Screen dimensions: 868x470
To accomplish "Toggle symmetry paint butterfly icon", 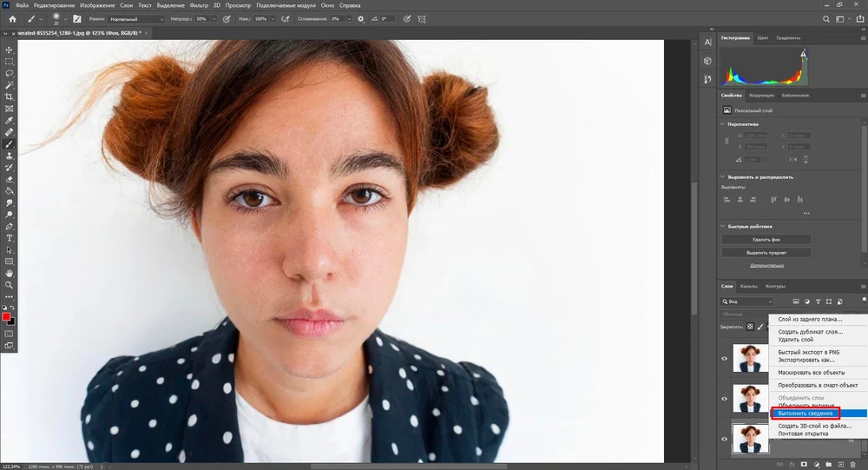I will point(422,19).
